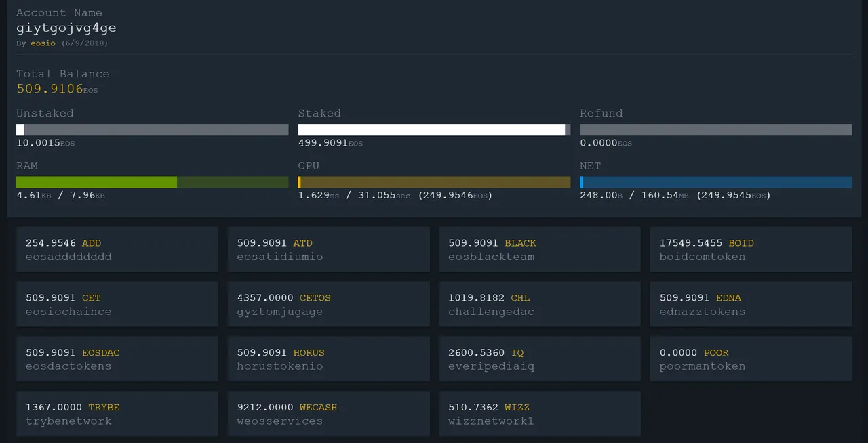The image size is (868, 443).
Task: Open the EOSDAC token card
Action: tap(117, 359)
